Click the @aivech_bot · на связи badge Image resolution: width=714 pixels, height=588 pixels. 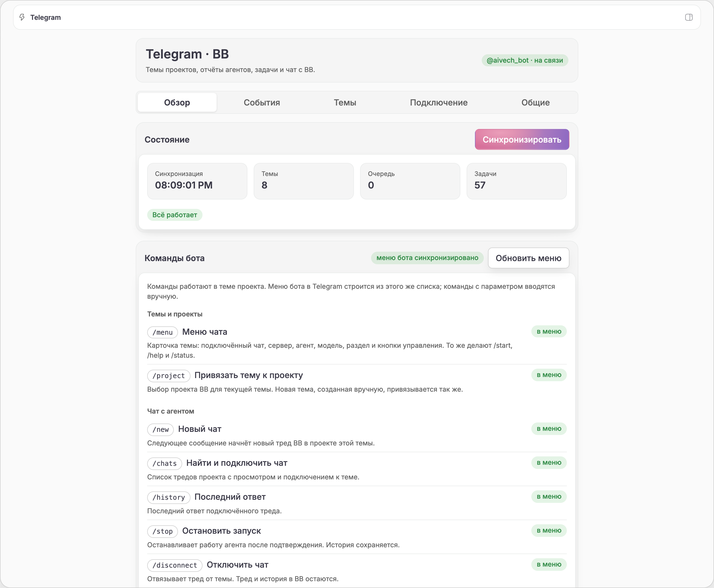(x=525, y=60)
